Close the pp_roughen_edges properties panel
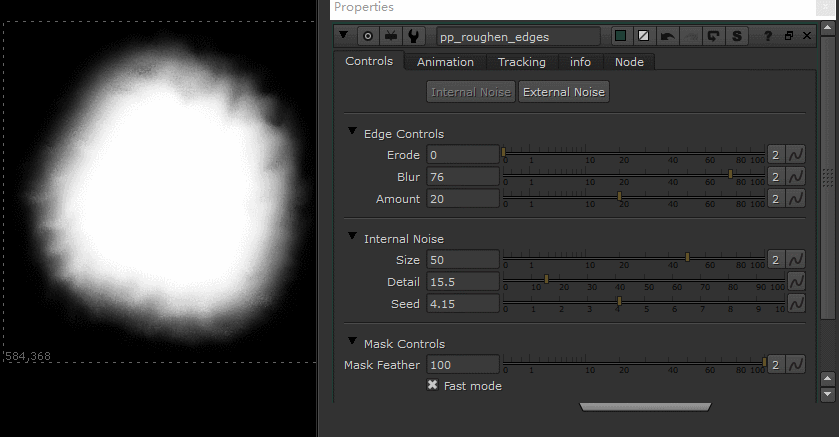 point(807,36)
